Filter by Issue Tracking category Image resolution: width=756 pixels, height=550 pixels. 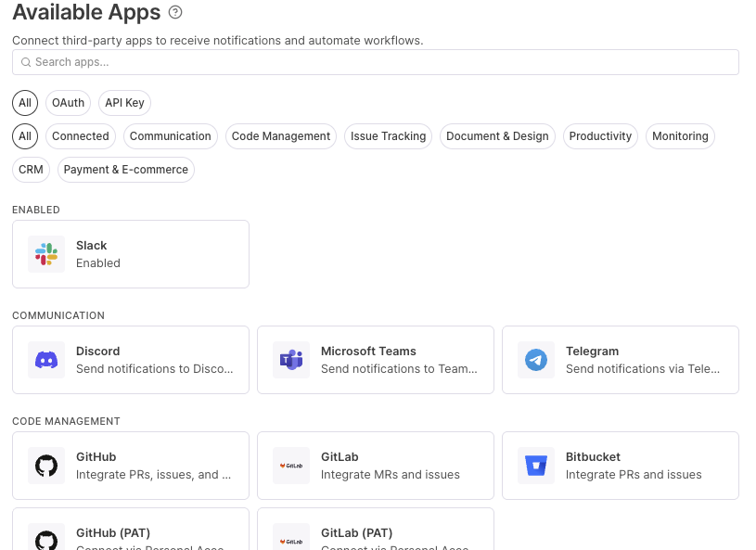(x=388, y=136)
